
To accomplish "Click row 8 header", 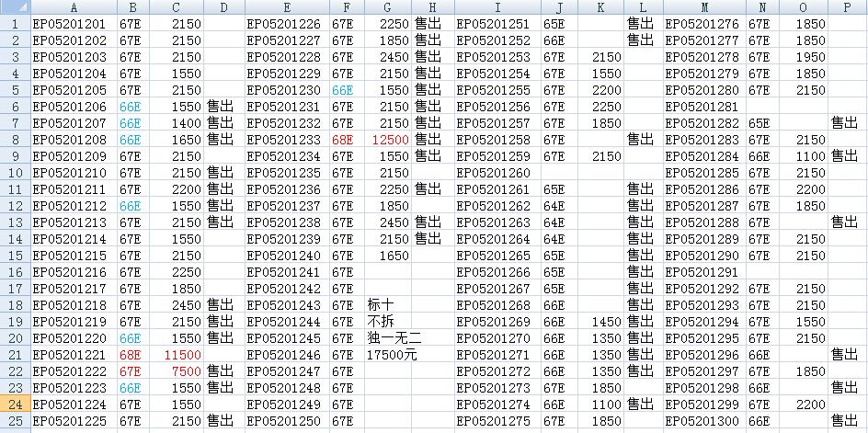I will coord(15,139).
